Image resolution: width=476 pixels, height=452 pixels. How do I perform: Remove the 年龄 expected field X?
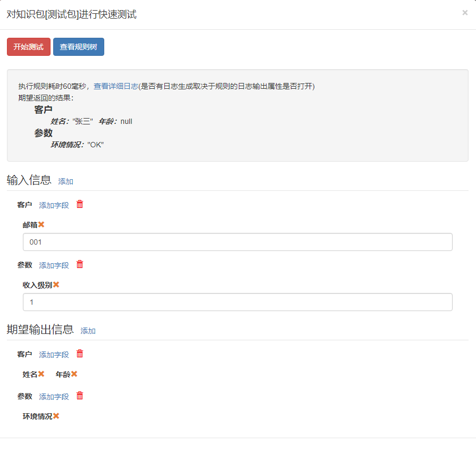click(x=74, y=374)
